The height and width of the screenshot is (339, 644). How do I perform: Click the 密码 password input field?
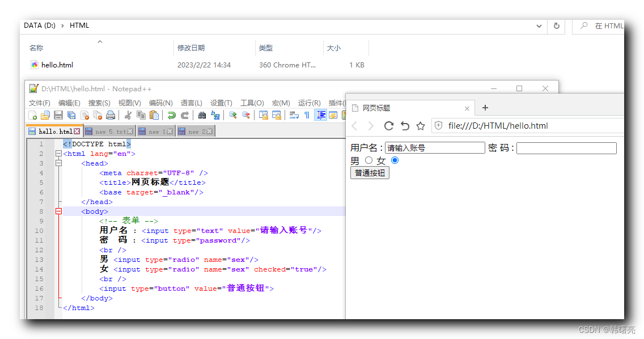point(566,148)
